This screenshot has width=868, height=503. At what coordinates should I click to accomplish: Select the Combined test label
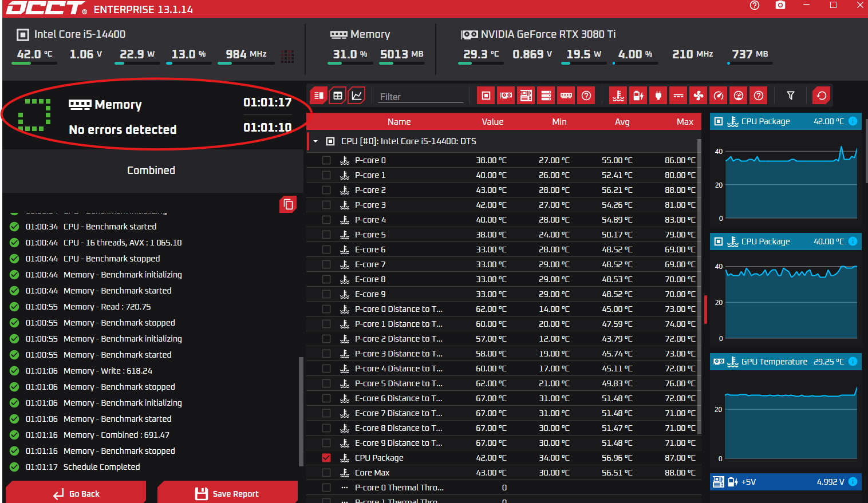(151, 171)
